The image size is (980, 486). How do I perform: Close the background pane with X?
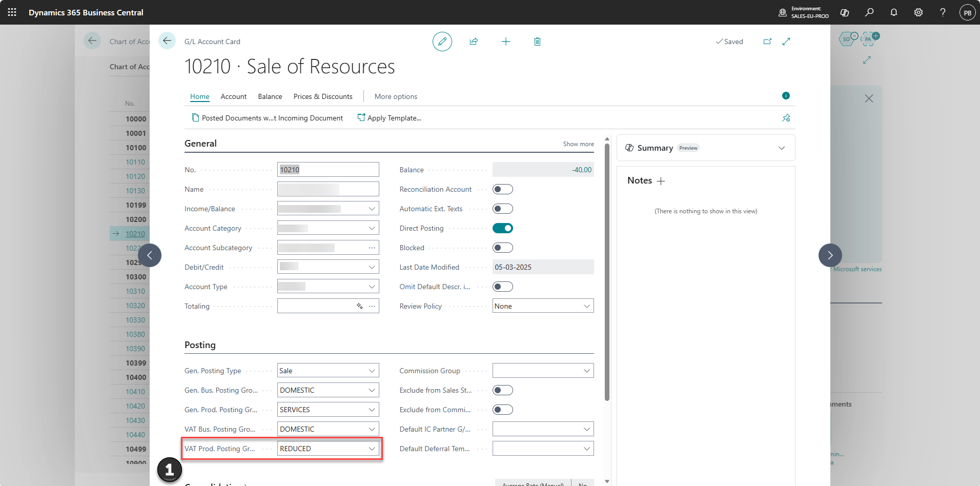pos(869,98)
